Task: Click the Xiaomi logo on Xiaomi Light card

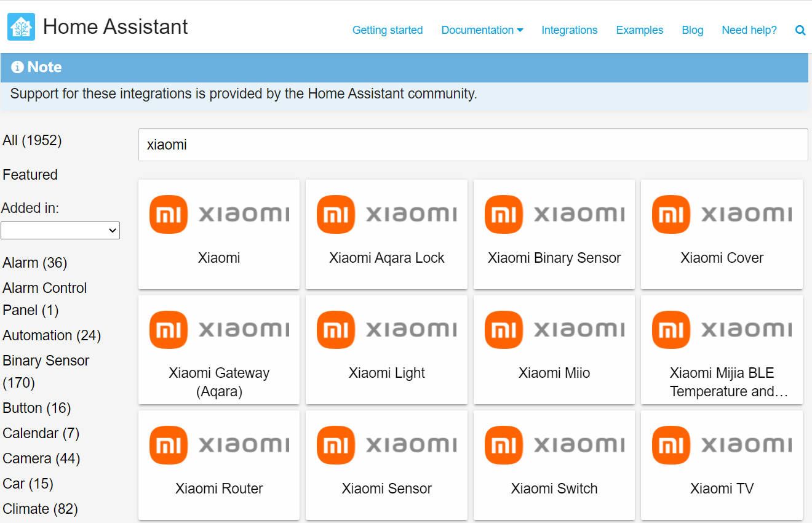Action: point(386,329)
